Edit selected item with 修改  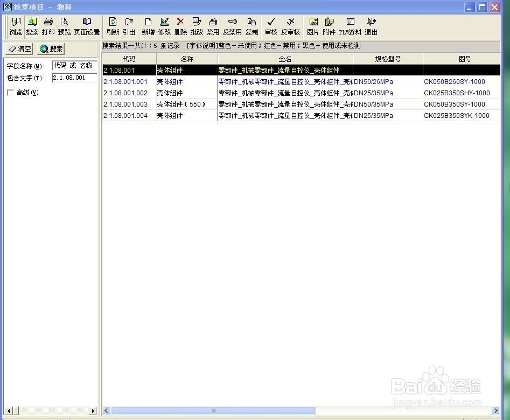point(164,27)
